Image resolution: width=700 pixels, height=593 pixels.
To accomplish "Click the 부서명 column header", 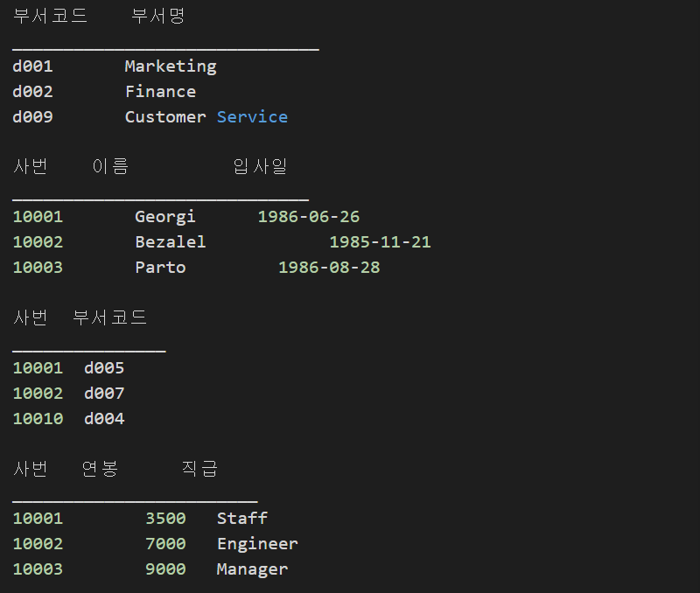I will tap(158, 16).
